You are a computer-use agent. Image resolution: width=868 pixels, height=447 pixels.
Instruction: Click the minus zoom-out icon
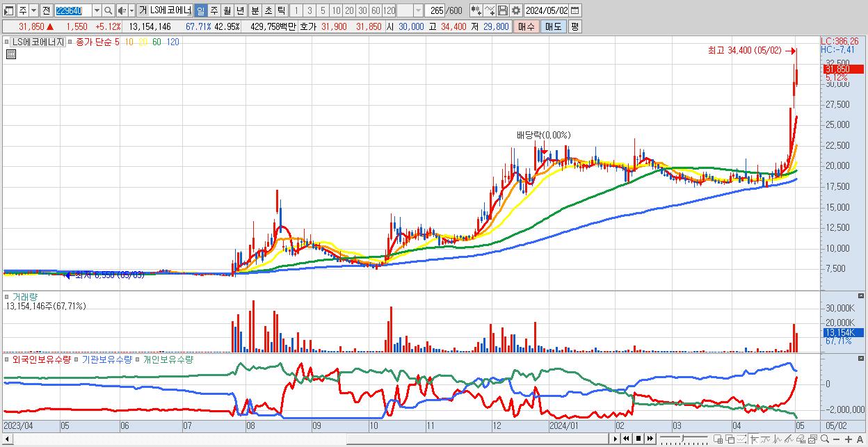836,439
